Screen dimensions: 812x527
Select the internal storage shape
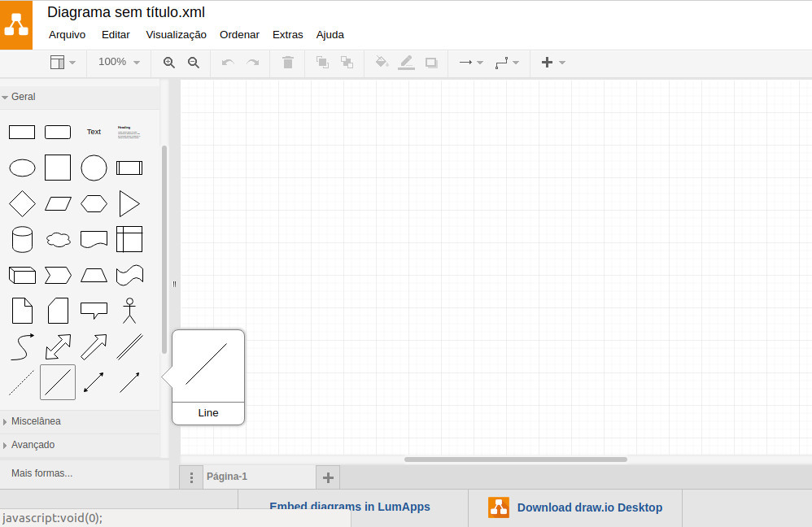[129, 239]
